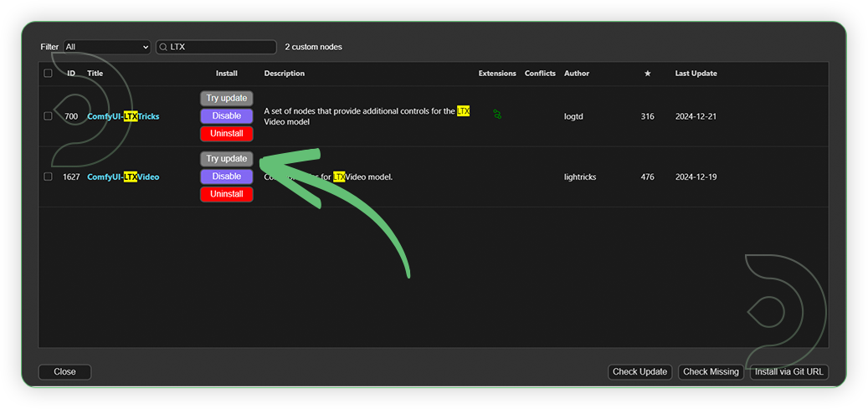Uninstall ComfyUI-LTXVideo

tap(226, 194)
